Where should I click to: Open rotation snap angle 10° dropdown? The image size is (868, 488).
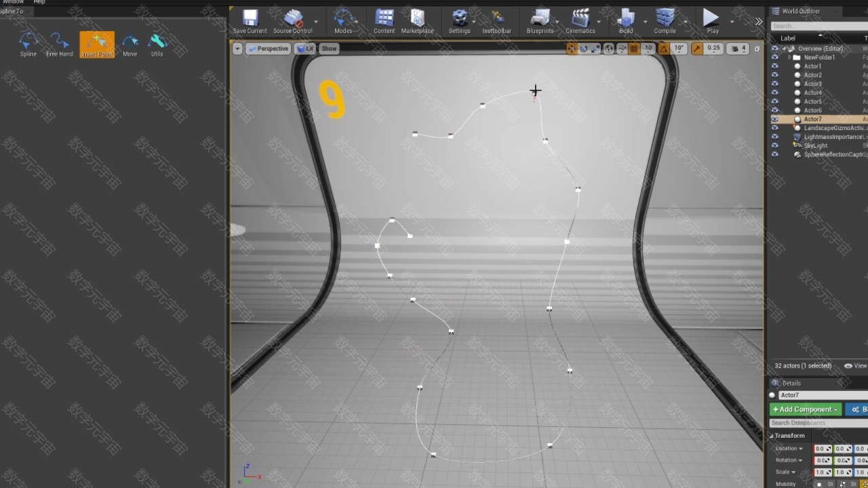point(679,49)
